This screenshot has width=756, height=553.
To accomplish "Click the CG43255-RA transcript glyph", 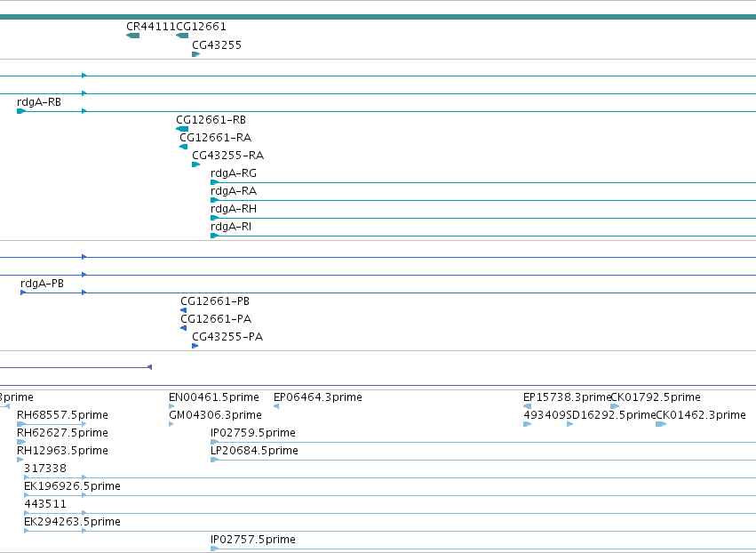I will point(195,164).
